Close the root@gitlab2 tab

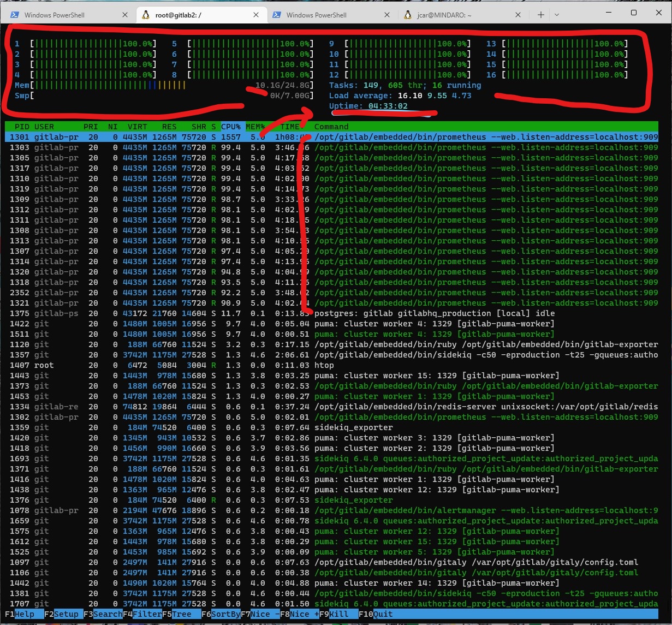tap(256, 15)
